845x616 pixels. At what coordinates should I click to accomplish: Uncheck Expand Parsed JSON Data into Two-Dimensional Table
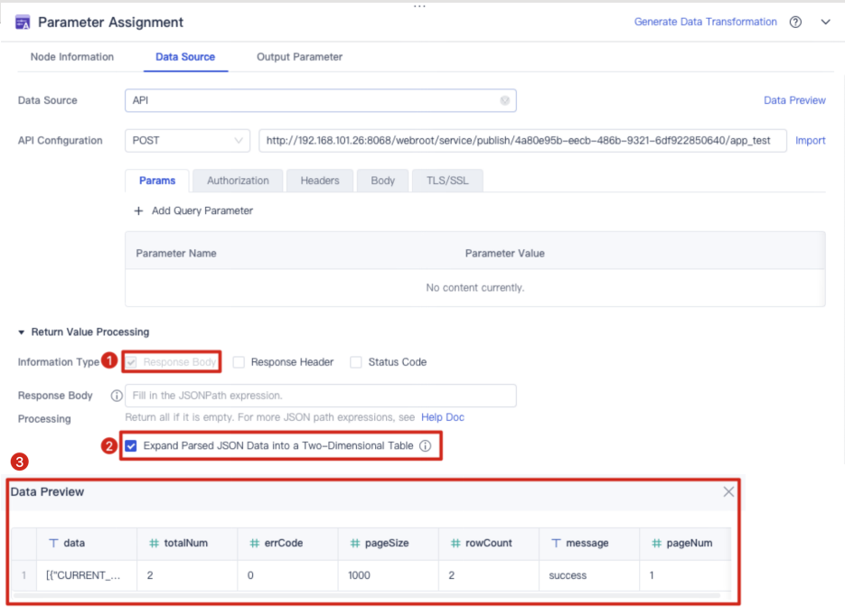tap(131, 446)
